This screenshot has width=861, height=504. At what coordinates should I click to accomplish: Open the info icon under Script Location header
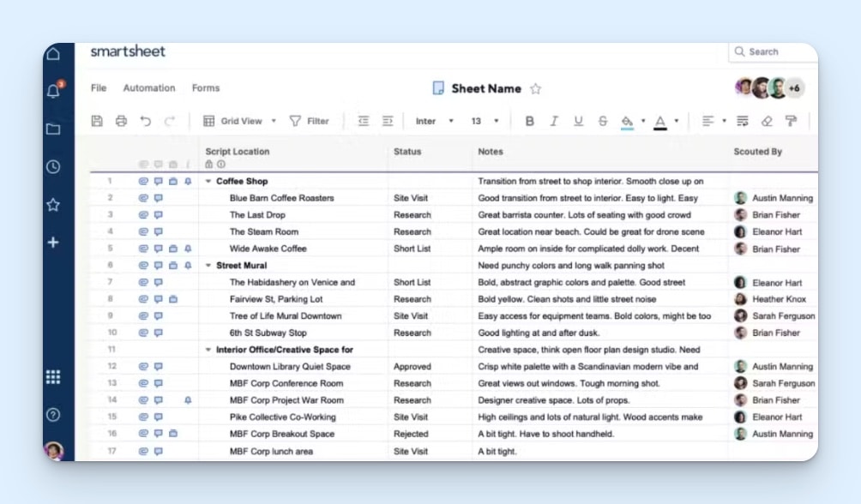220,165
